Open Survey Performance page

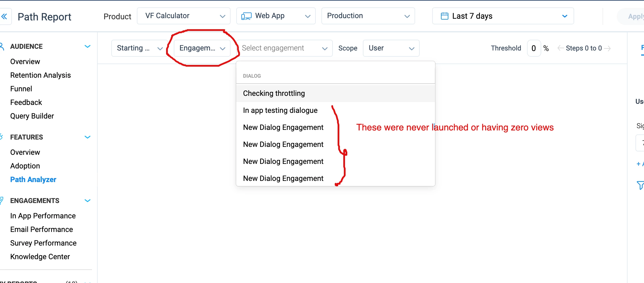[43, 243]
